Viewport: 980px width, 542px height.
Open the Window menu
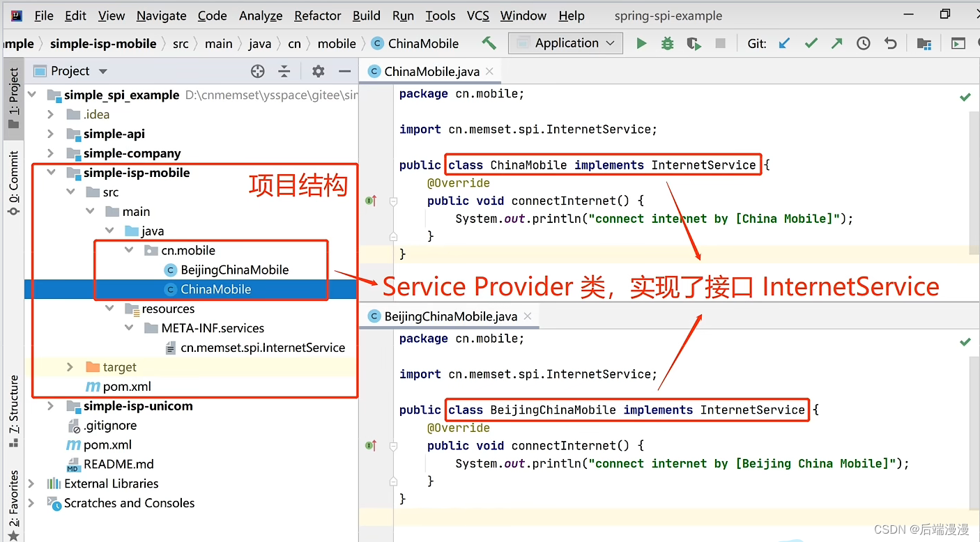[x=523, y=15]
